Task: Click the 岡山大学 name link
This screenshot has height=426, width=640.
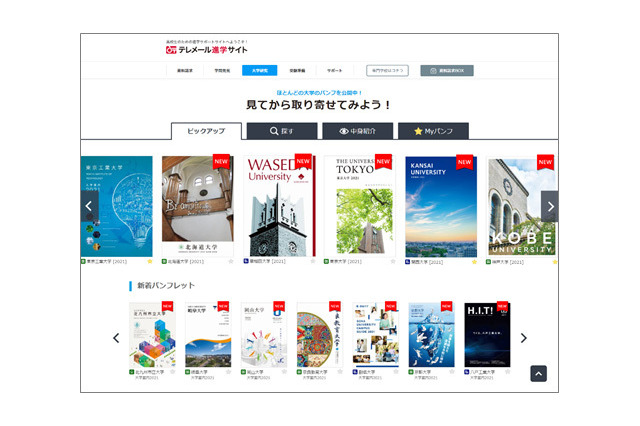Action: pyautogui.click(x=255, y=372)
